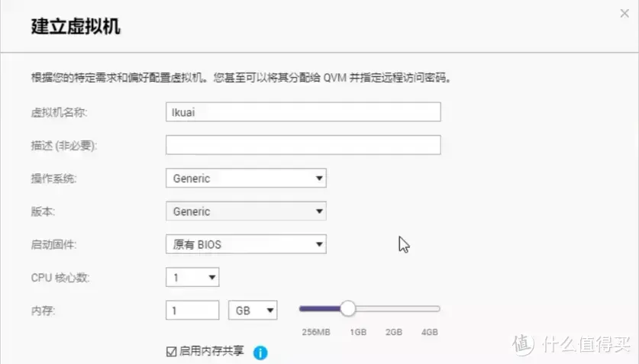Click the 版本 label
639x364 pixels.
pyautogui.click(x=43, y=211)
